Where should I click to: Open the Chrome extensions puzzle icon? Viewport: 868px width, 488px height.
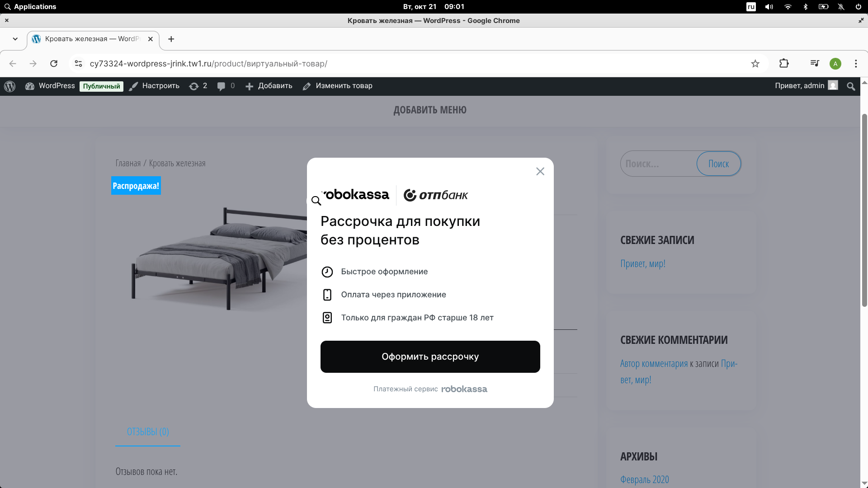point(784,64)
